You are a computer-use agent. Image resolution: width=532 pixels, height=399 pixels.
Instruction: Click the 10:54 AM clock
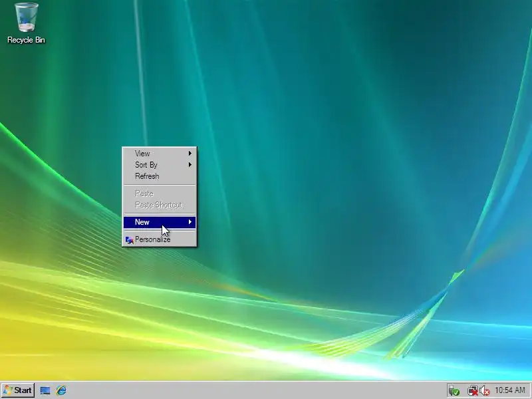pos(510,390)
